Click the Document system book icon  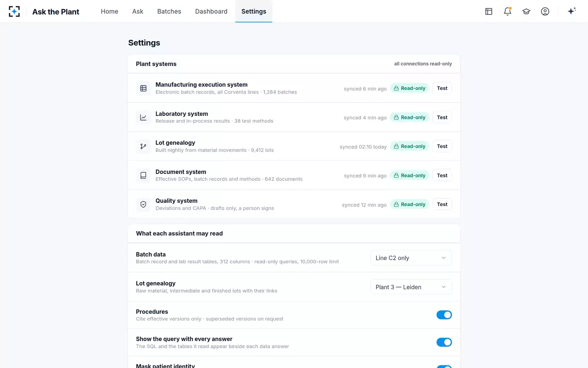click(143, 175)
